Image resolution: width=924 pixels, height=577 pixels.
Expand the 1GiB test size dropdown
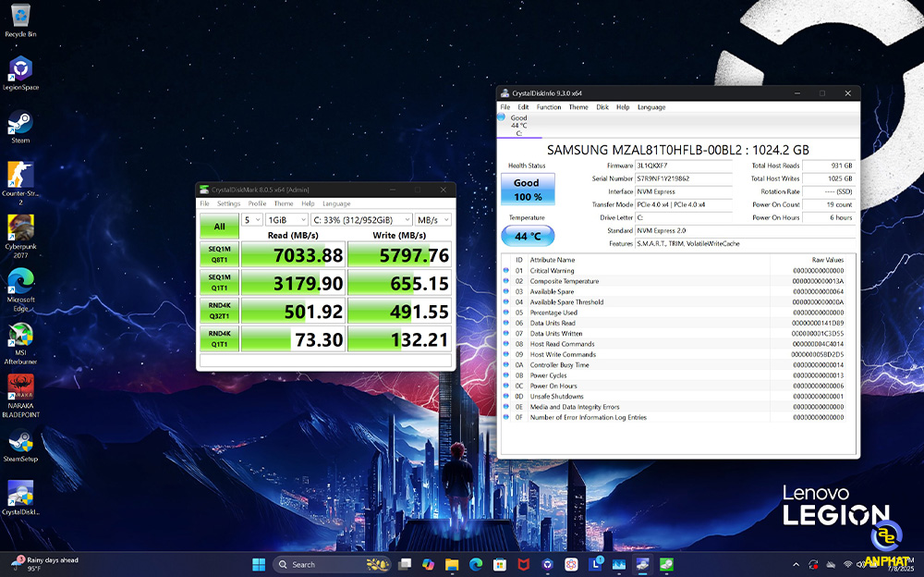(x=287, y=220)
